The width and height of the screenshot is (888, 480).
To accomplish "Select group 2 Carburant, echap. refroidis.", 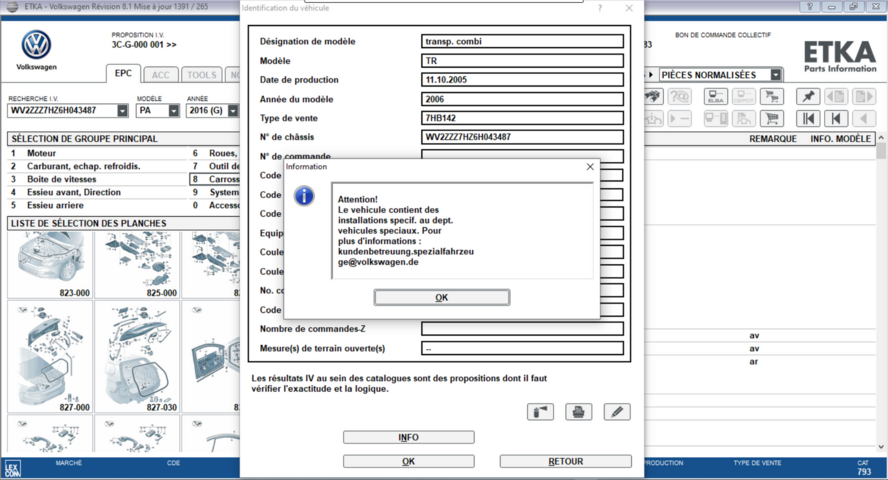I will pyautogui.click(x=97, y=166).
